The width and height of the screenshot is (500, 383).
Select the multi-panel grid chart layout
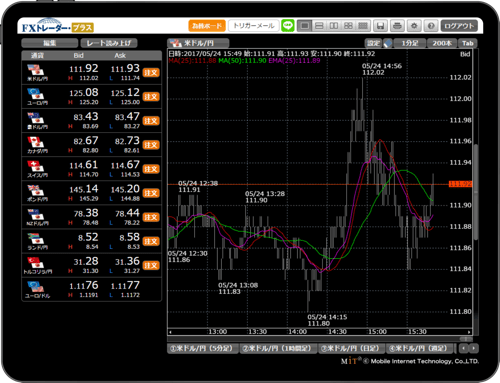363,26
